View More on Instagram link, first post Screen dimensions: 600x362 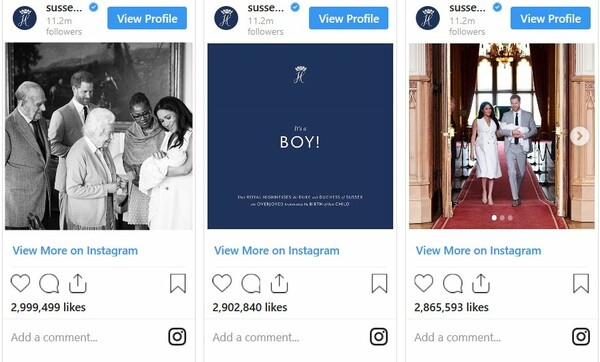pos(75,251)
